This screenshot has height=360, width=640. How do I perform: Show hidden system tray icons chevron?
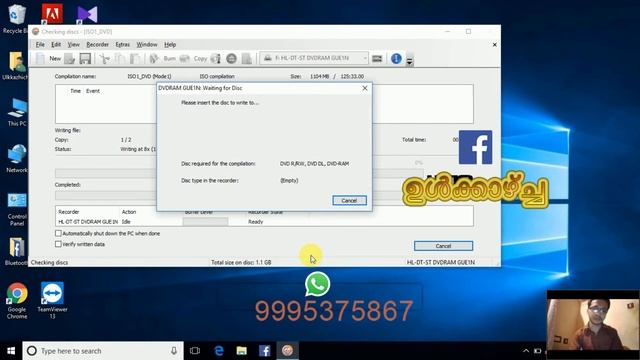pyautogui.click(x=526, y=351)
